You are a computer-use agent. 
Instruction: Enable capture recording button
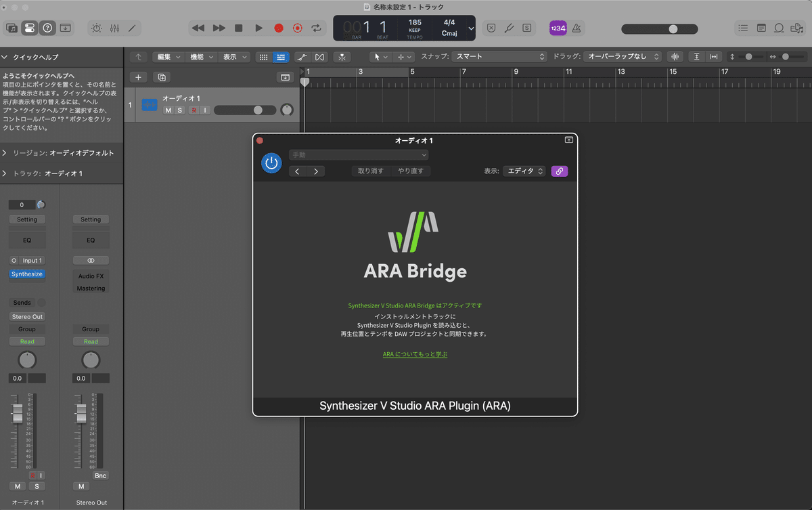click(x=297, y=28)
